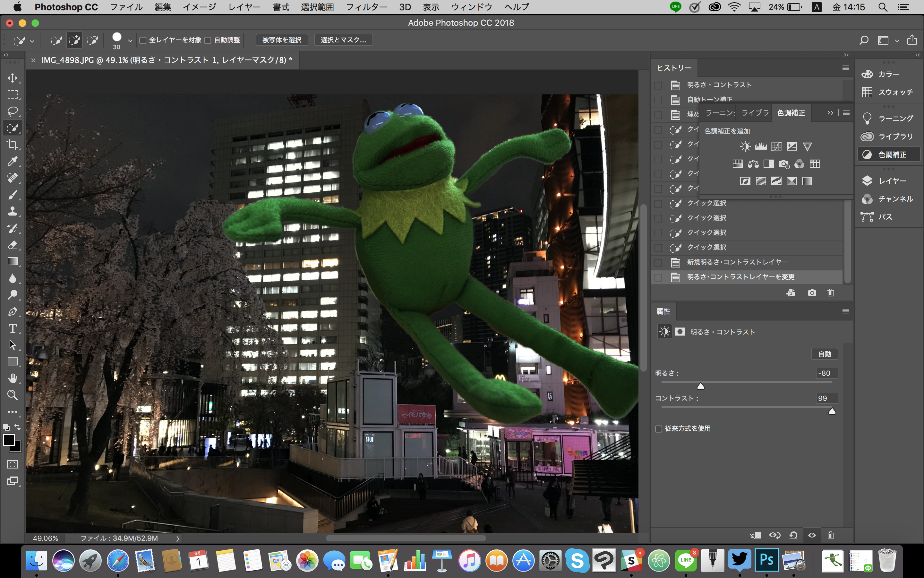Select the Dodge tool
This screenshot has height=578, width=924.
click(13, 295)
